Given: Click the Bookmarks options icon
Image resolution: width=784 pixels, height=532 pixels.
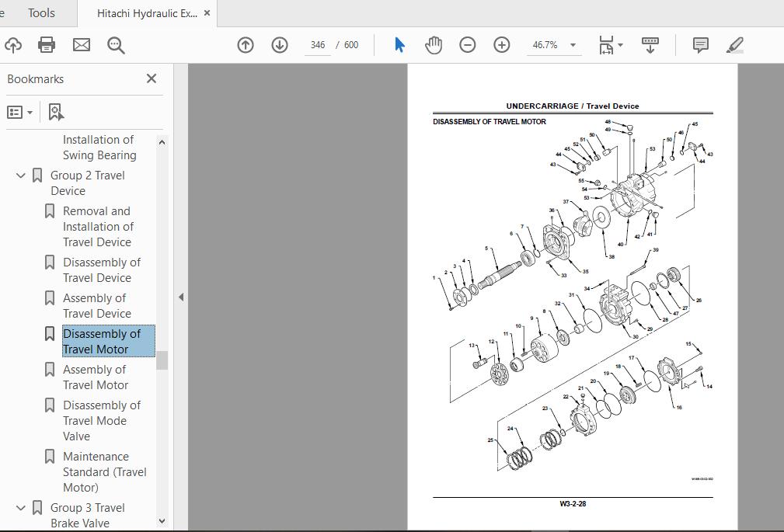Looking at the screenshot, I should coord(19,111).
